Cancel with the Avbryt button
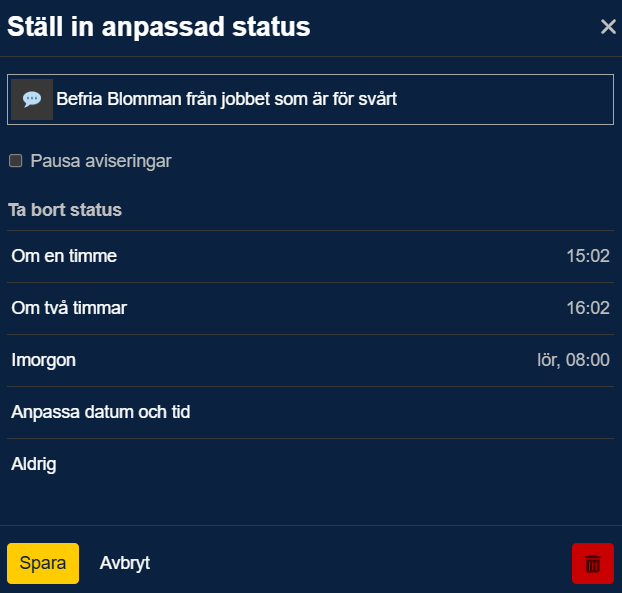 coord(125,563)
